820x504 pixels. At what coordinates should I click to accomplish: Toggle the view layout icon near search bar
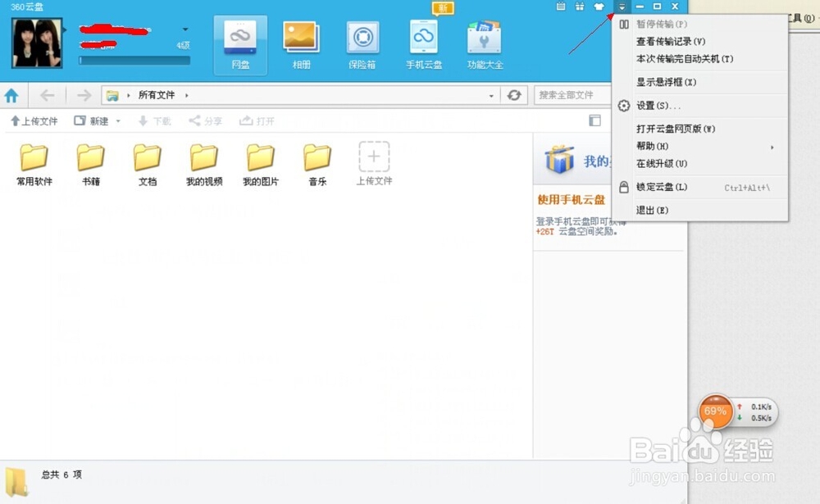click(595, 120)
